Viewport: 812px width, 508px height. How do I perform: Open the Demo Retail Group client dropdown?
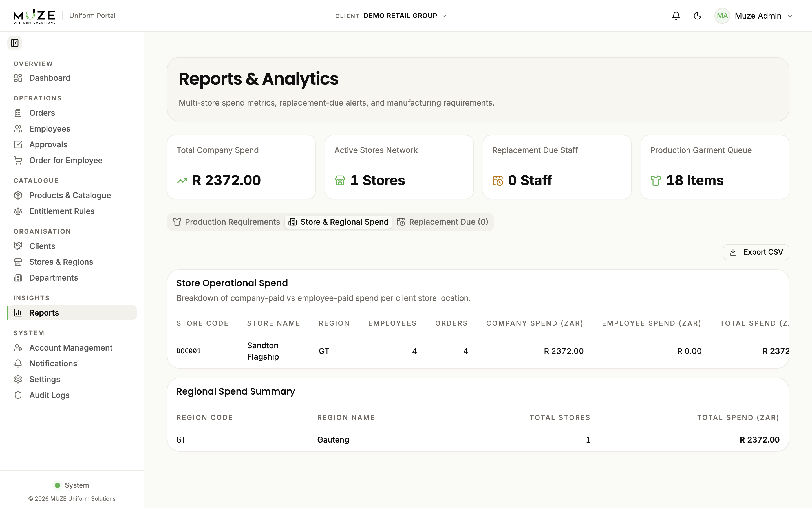391,16
